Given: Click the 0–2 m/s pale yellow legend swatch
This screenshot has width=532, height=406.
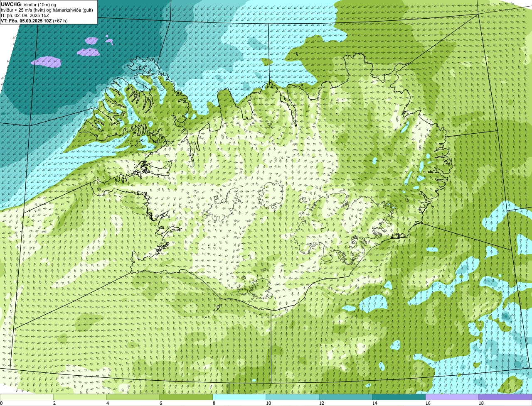Looking at the screenshot, I should click(27, 397).
